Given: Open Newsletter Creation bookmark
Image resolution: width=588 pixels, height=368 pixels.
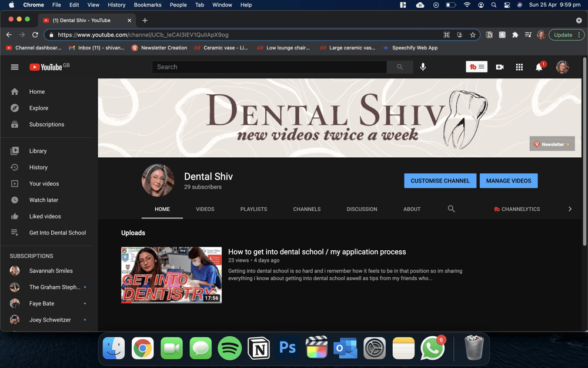Looking at the screenshot, I should pyautogui.click(x=159, y=48).
